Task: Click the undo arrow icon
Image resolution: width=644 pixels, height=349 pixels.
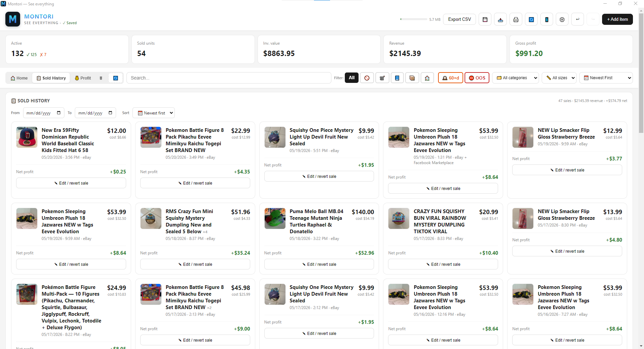Action: 578,19
